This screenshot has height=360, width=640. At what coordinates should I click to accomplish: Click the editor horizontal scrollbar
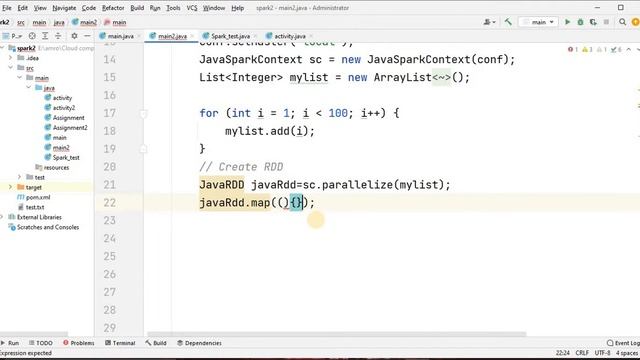tap(337, 334)
